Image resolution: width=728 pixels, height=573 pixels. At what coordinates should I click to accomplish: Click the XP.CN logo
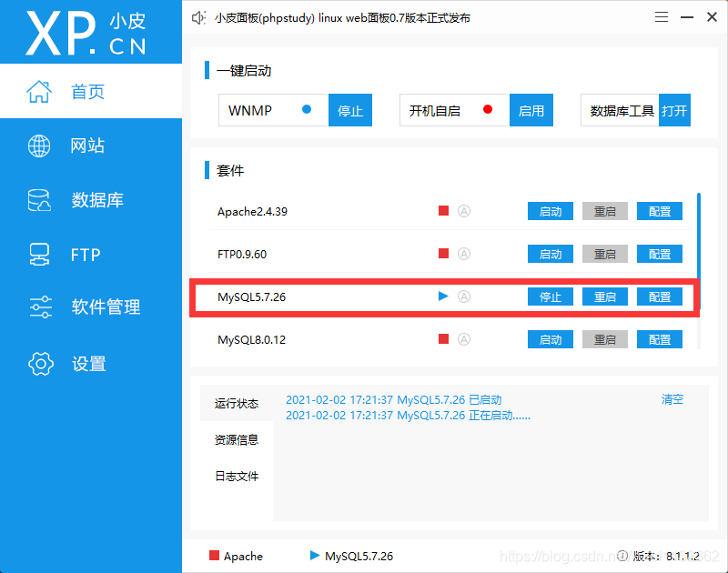click(86, 33)
